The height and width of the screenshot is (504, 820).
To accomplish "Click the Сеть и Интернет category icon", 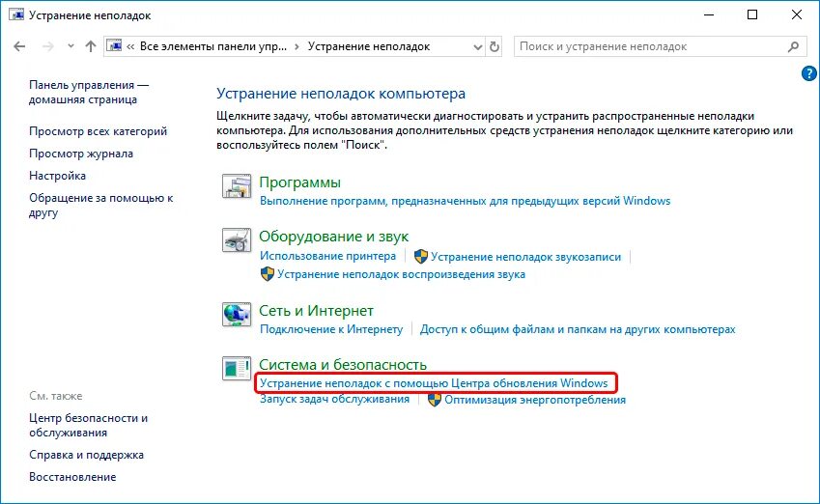I will click(237, 315).
